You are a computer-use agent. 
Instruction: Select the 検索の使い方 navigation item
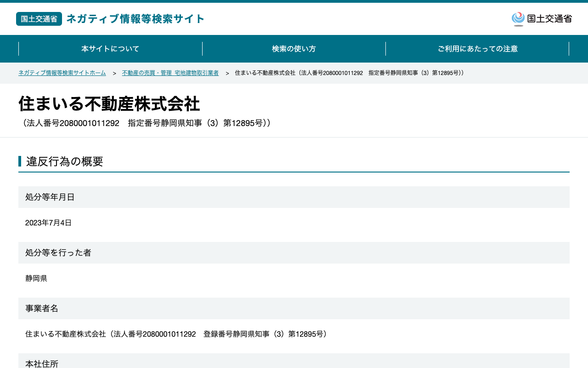click(294, 49)
